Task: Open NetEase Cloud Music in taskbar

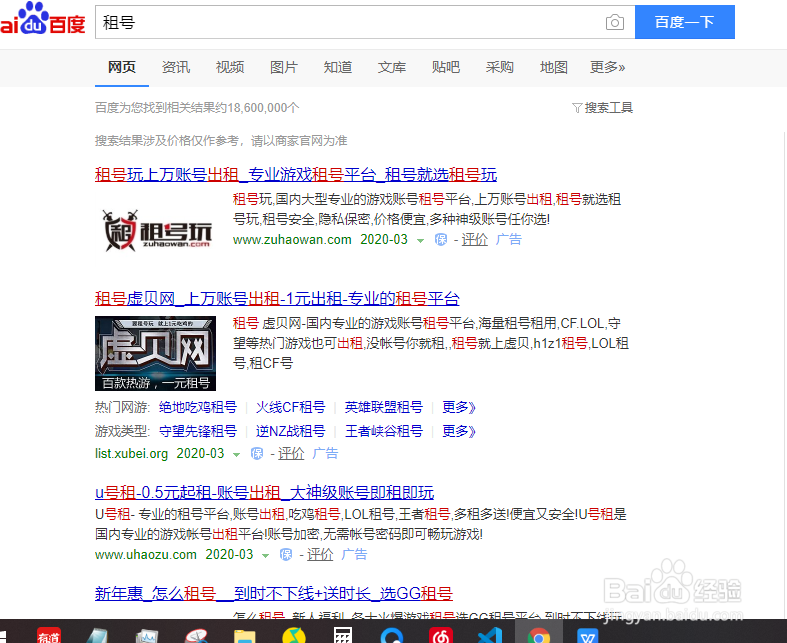Action: point(441,635)
